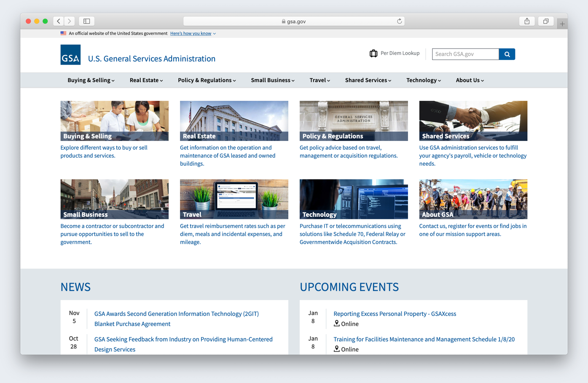This screenshot has height=383, width=588.
Task: Click Get information on operation and maintenance link
Action: pos(228,156)
